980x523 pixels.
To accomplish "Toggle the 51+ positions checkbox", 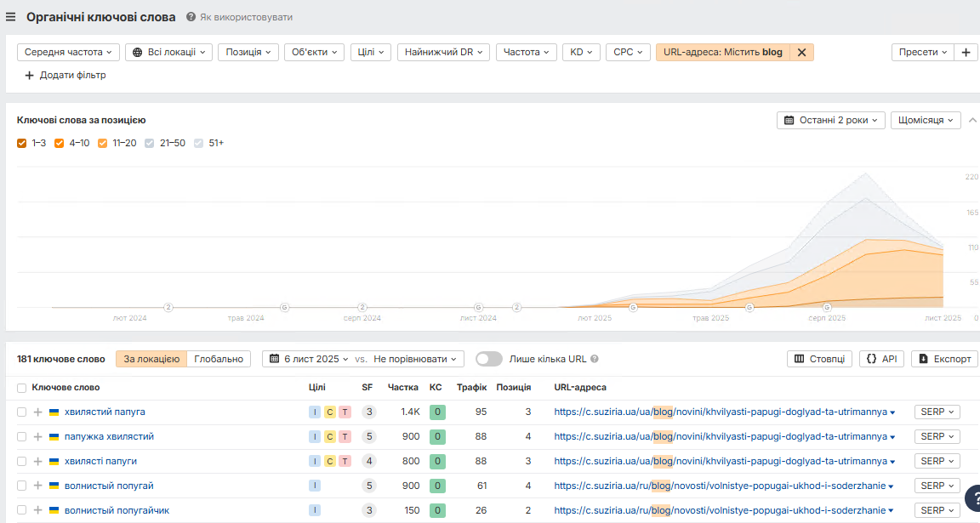I will [199, 143].
